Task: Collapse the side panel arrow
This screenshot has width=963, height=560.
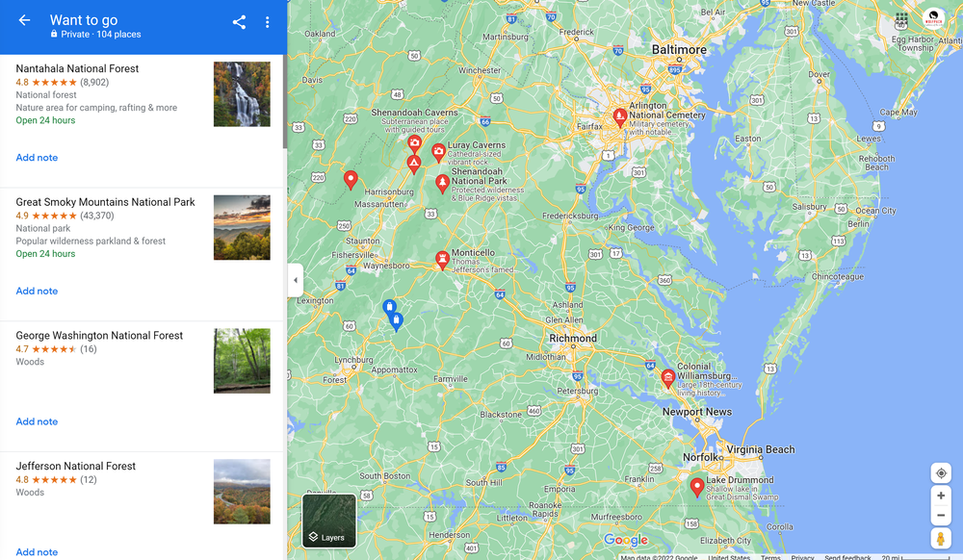Action: coord(296,280)
